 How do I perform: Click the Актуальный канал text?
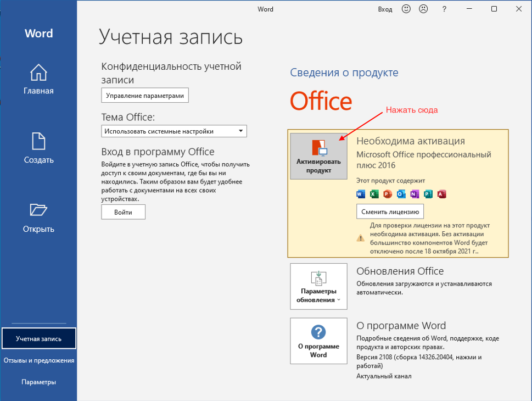click(384, 376)
